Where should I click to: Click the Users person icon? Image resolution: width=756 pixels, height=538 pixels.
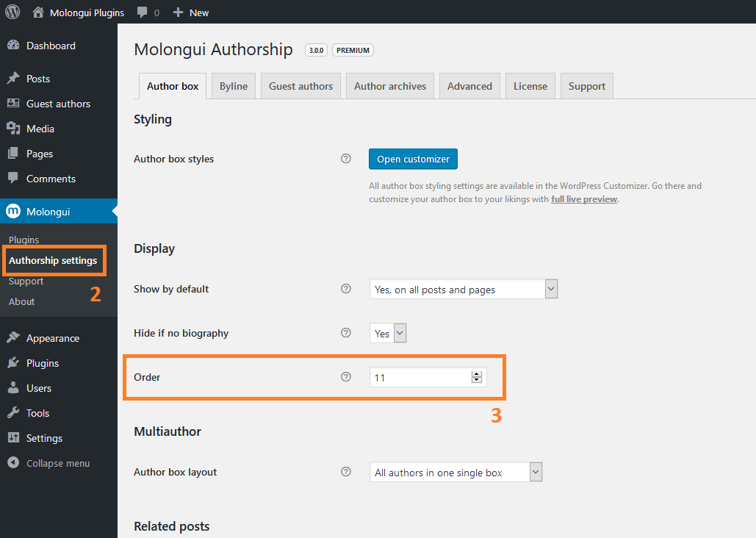pyautogui.click(x=13, y=388)
